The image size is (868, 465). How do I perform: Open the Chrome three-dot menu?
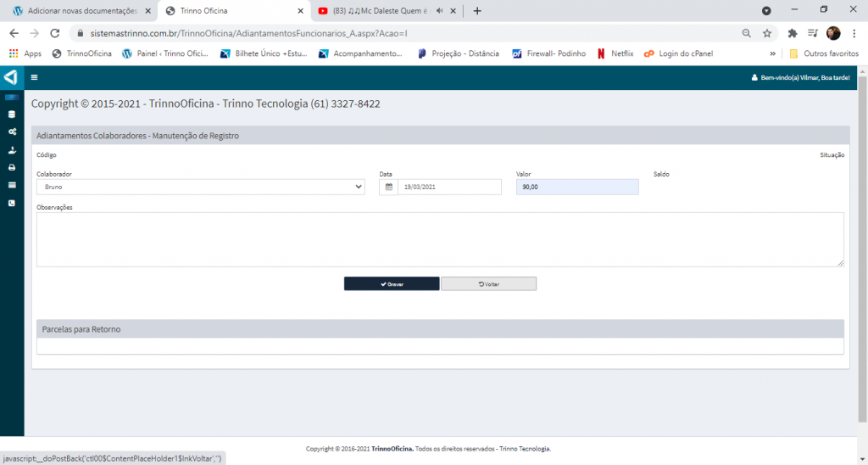pos(856,33)
